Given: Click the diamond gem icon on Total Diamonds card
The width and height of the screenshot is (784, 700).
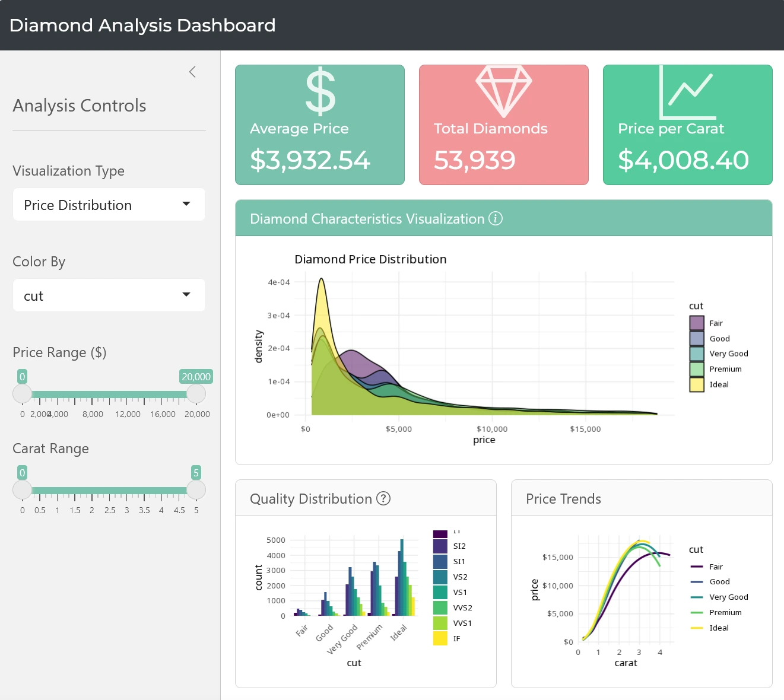Looking at the screenshot, I should (504, 91).
